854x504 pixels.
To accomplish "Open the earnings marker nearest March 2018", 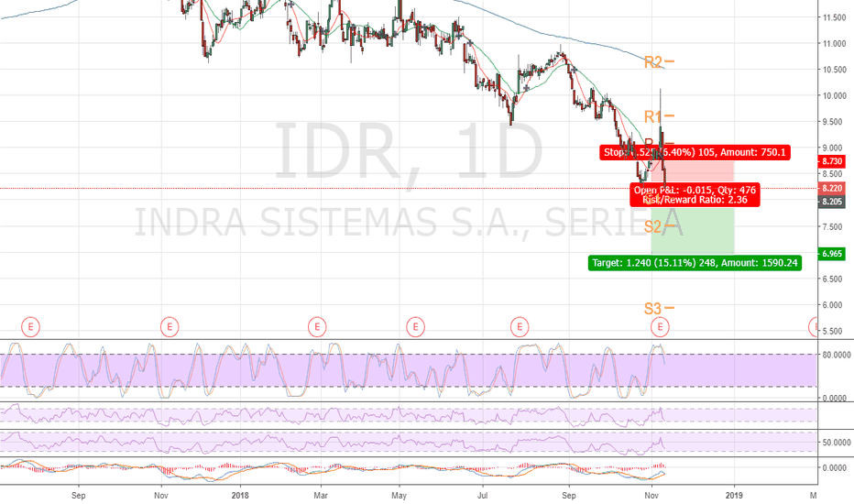I will pos(317,327).
